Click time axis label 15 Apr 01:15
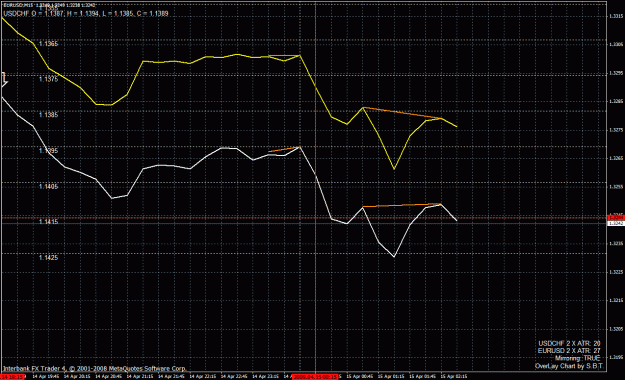 (x=391, y=376)
